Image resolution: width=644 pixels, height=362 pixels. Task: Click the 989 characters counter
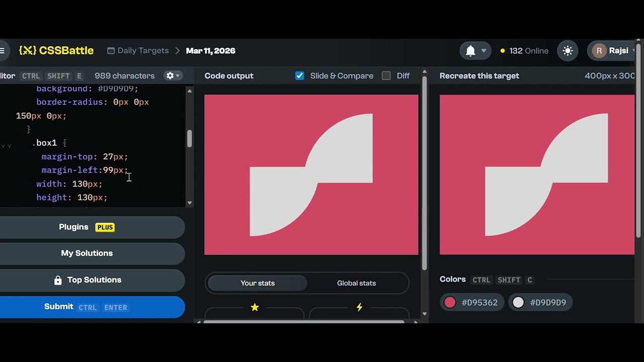[124, 76]
